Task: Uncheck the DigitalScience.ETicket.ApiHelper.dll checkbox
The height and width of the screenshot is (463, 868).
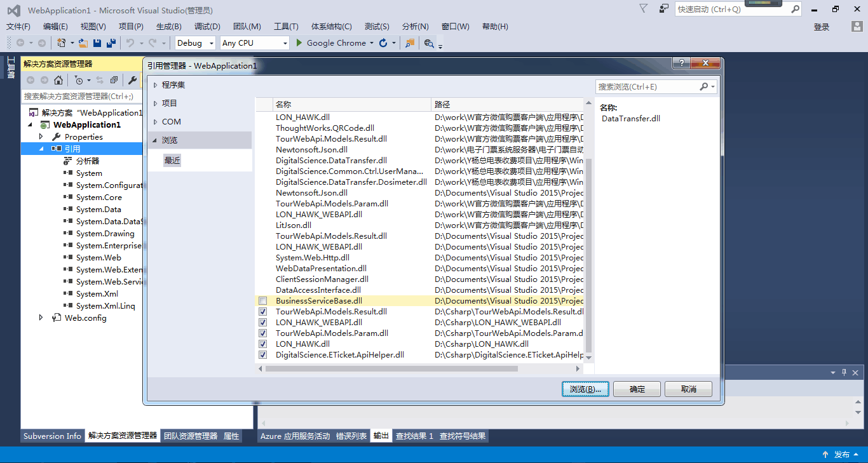Action: point(263,355)
